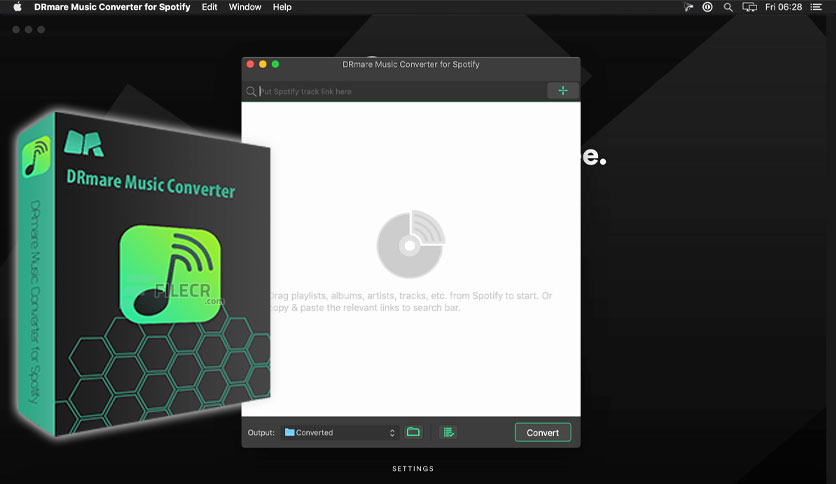This screenshot has width=836, height=484.
Task: Click the Convert button
Action: point(543,432)
